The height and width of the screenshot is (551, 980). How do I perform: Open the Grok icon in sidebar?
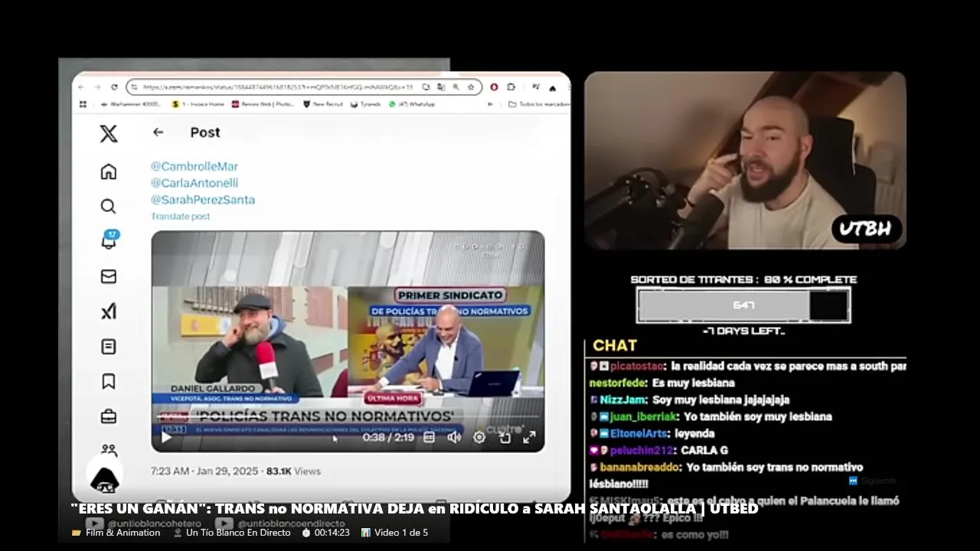pos(109,311)
